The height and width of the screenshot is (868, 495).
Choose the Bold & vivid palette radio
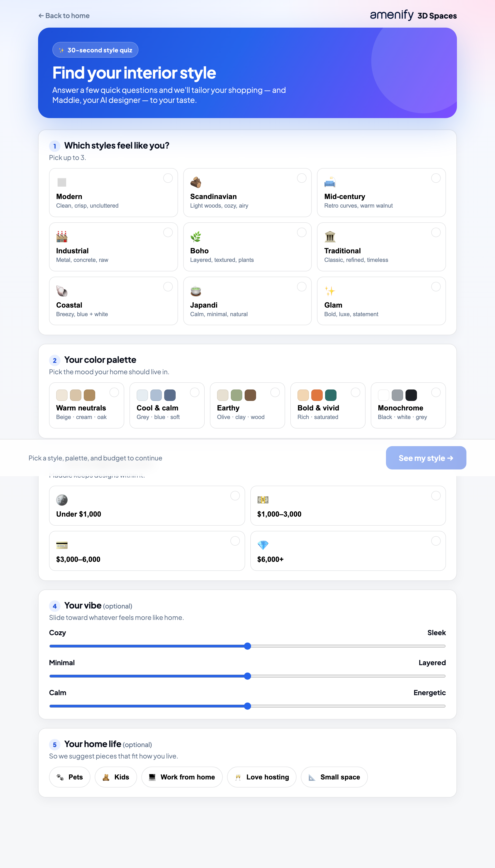355,392
